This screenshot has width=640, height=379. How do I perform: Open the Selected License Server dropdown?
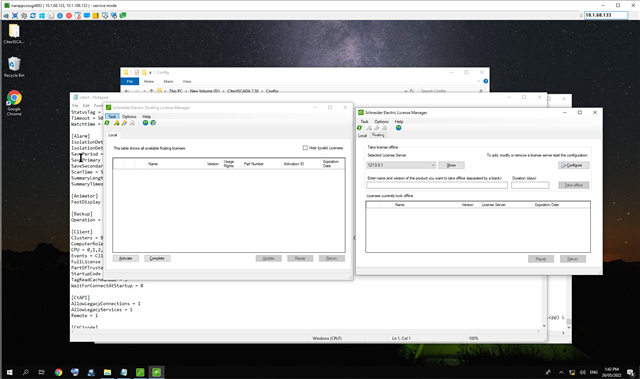click(x=401, y=165)
